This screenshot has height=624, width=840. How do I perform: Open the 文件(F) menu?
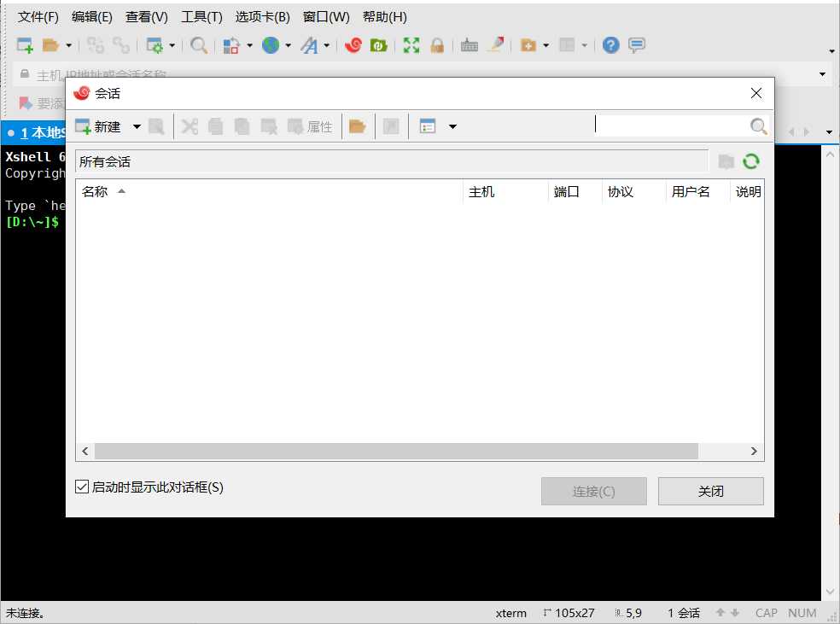point(38,17)
